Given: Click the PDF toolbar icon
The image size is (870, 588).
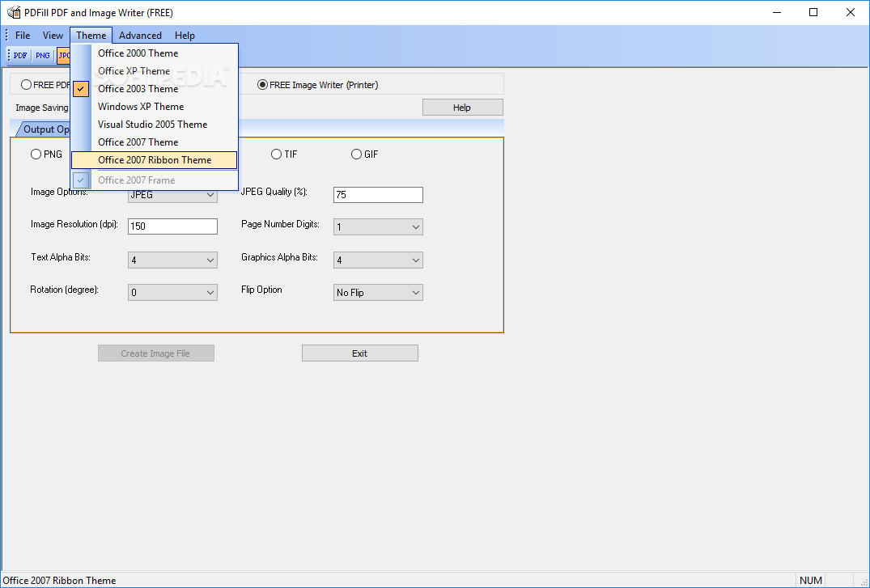Looking at the screenshot, I should pos(20,56).
